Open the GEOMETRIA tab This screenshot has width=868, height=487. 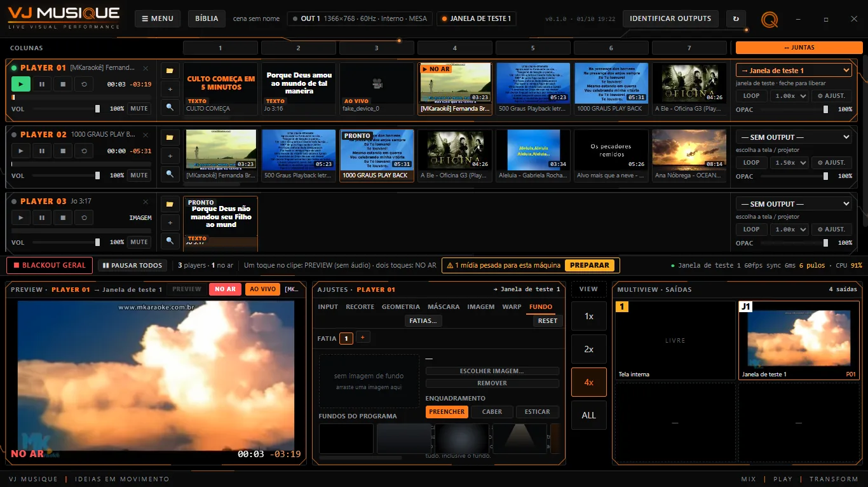point(401,307)
